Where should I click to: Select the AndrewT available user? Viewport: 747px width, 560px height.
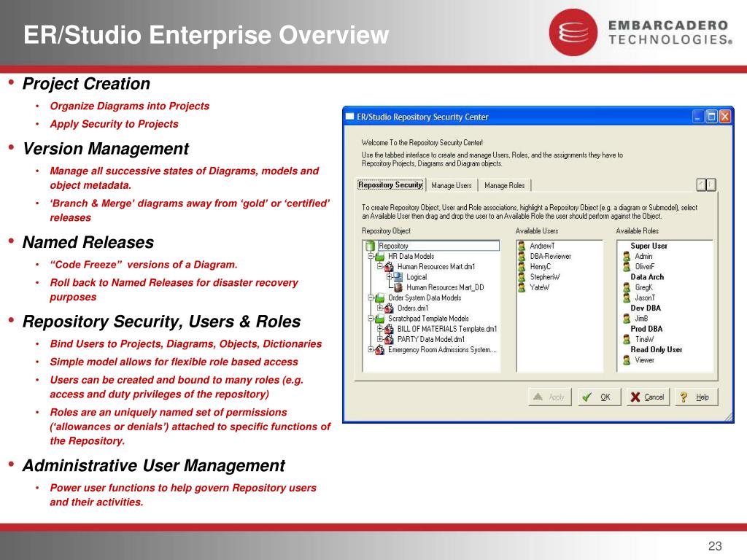[x=542, y=246]
